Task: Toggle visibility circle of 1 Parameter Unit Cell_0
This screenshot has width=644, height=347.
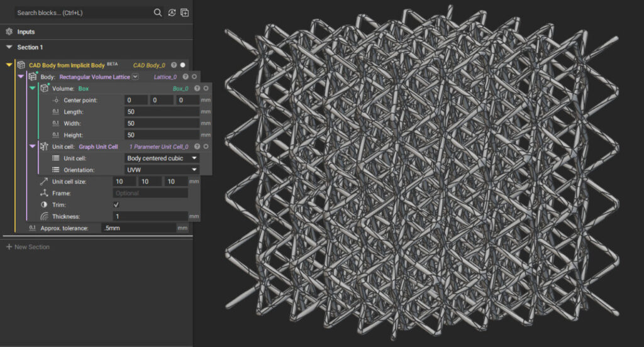Action: [x=206, y=146]
